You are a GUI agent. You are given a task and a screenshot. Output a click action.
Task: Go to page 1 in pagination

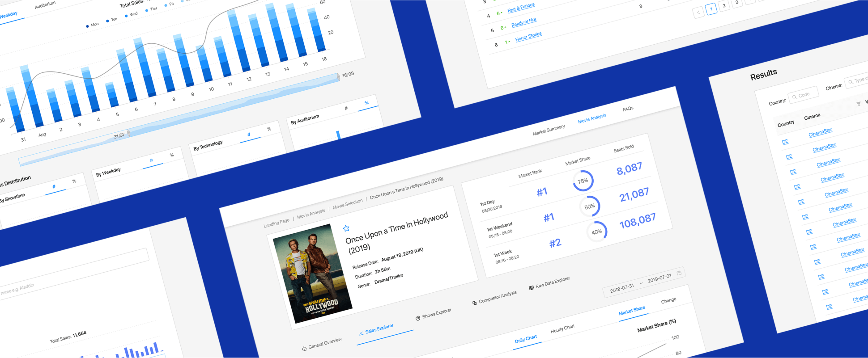click(x=711, y=9)
